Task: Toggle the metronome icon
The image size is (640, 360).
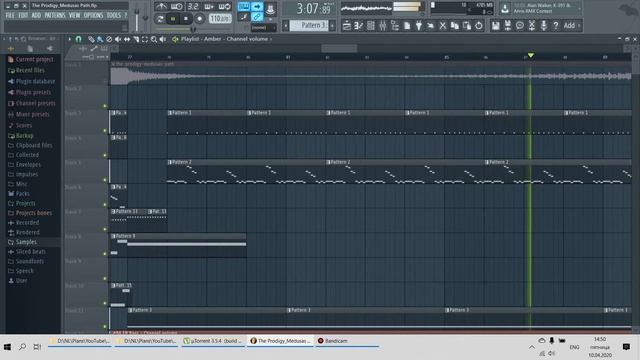Action: [161, 7]
